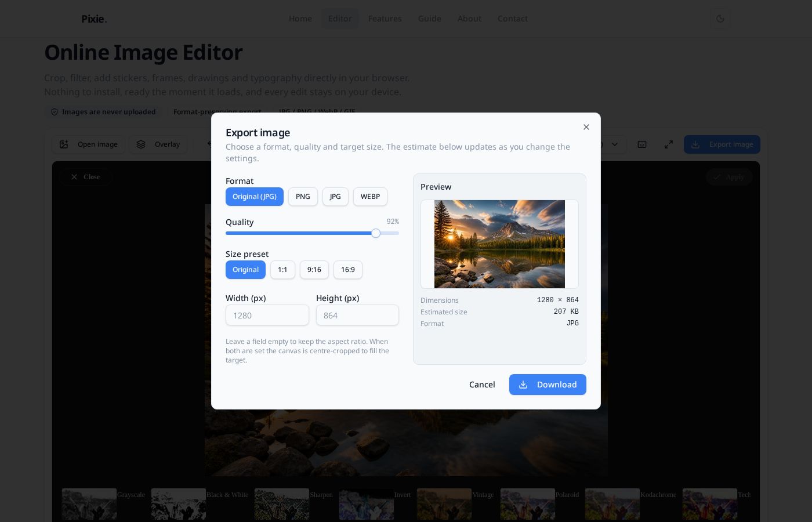Click the 92% quality value

(x=393, y=222)
